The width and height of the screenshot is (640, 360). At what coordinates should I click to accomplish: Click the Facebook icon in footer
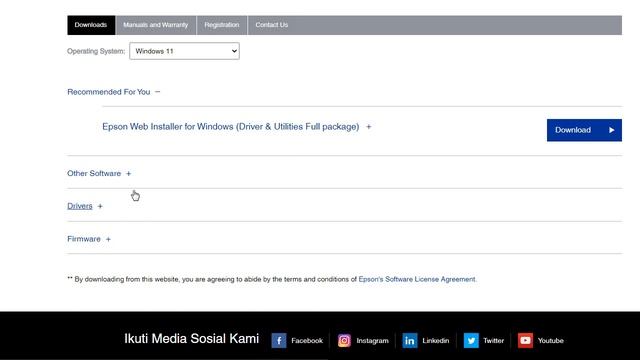pos(279,340)
